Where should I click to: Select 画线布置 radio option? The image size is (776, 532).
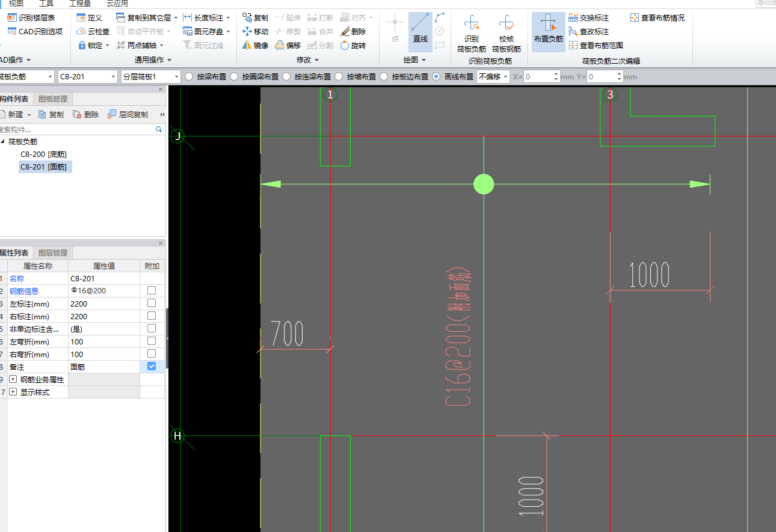tap(436, 76)
